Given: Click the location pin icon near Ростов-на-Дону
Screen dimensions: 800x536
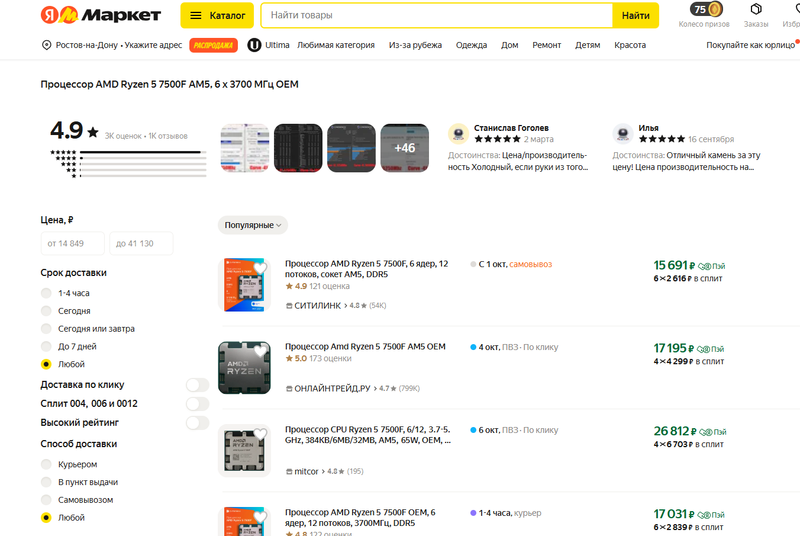Looking at the screenshot, I should (x=46, y=45).
